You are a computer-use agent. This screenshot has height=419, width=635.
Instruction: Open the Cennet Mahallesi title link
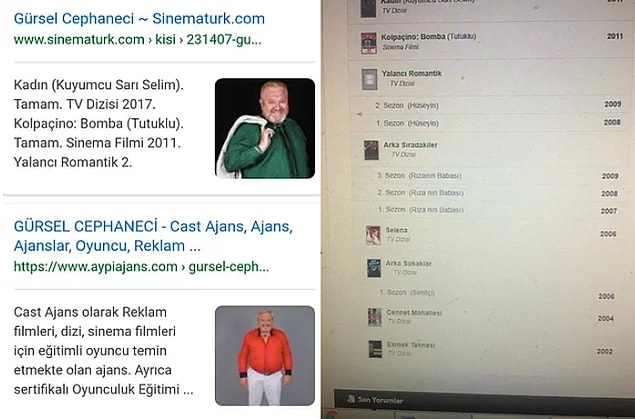(414, 313)
